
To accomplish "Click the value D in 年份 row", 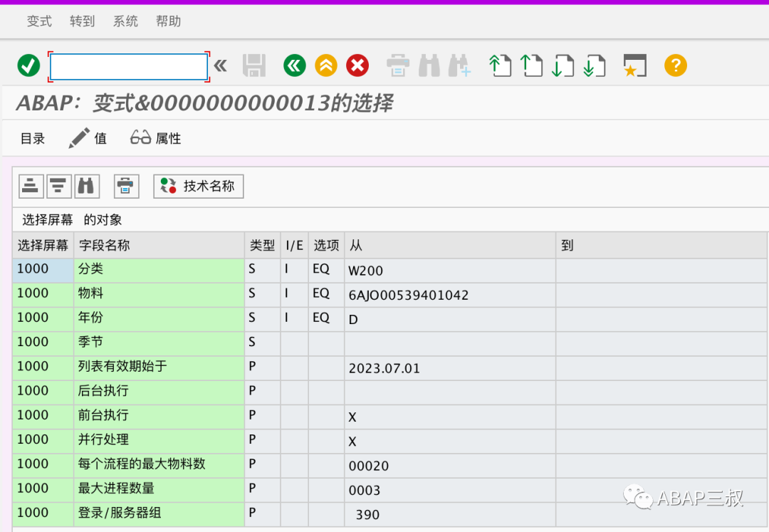I will point(353,320).
